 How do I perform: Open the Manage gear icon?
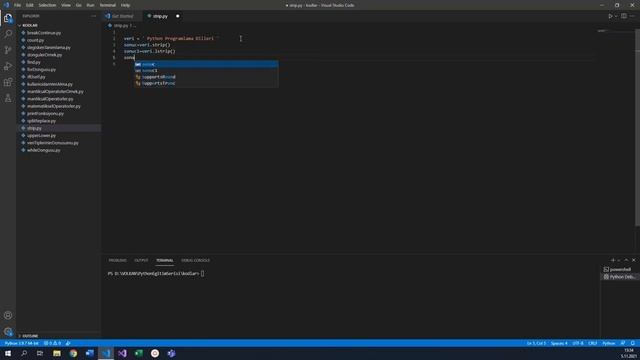tap(8, 331)
